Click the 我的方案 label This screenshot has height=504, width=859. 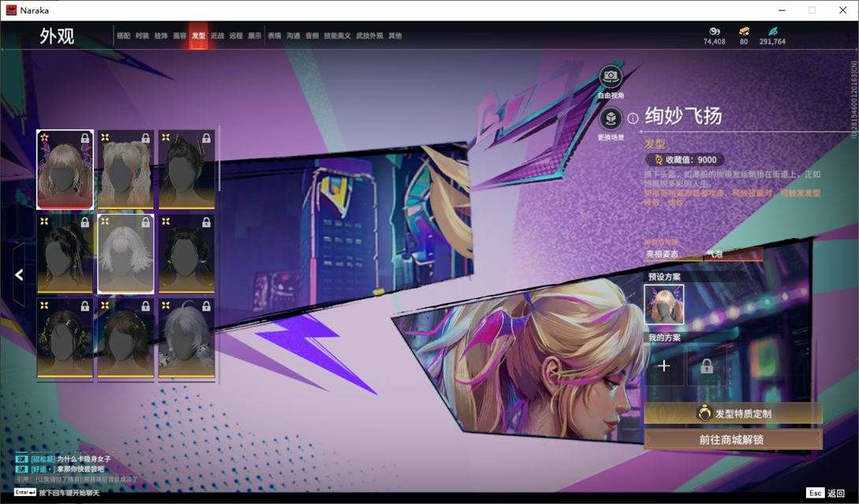pyautogui.click(x=664, y=338)
